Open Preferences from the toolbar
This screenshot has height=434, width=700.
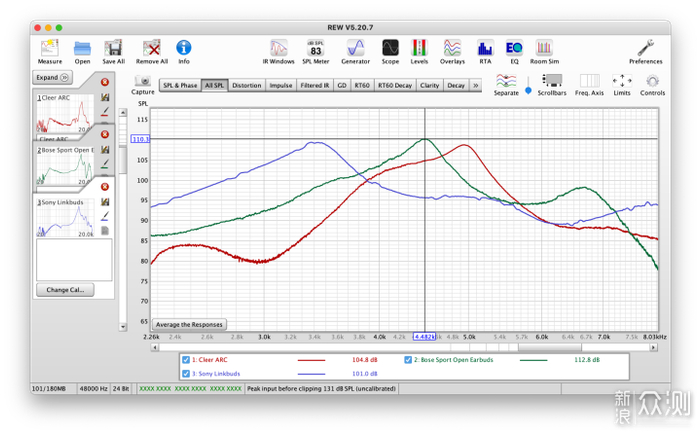645,47
